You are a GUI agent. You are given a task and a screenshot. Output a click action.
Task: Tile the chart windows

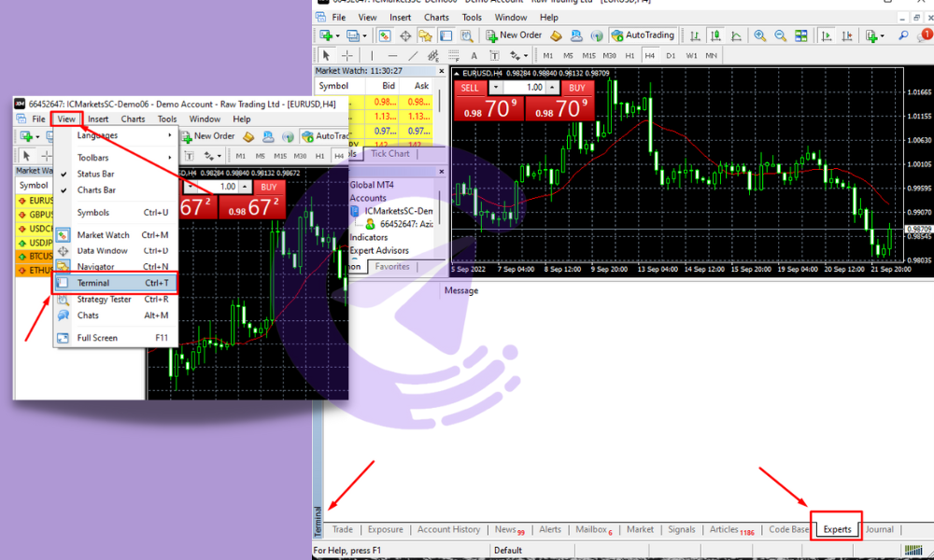tap(801, 35)
